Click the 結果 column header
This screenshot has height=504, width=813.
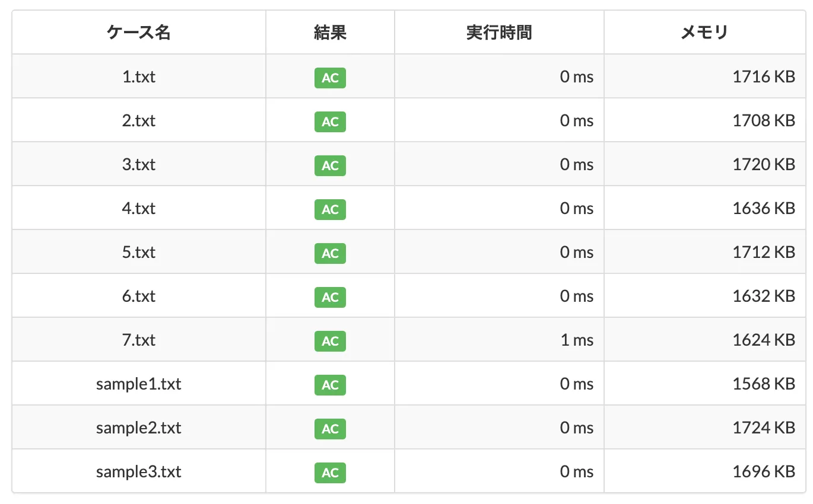(330, 33)
